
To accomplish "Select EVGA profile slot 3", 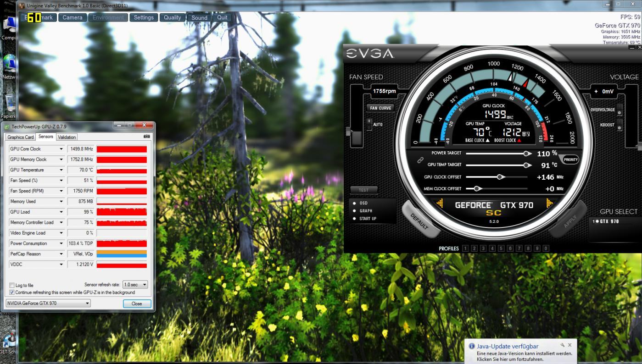I will point(483,248).
